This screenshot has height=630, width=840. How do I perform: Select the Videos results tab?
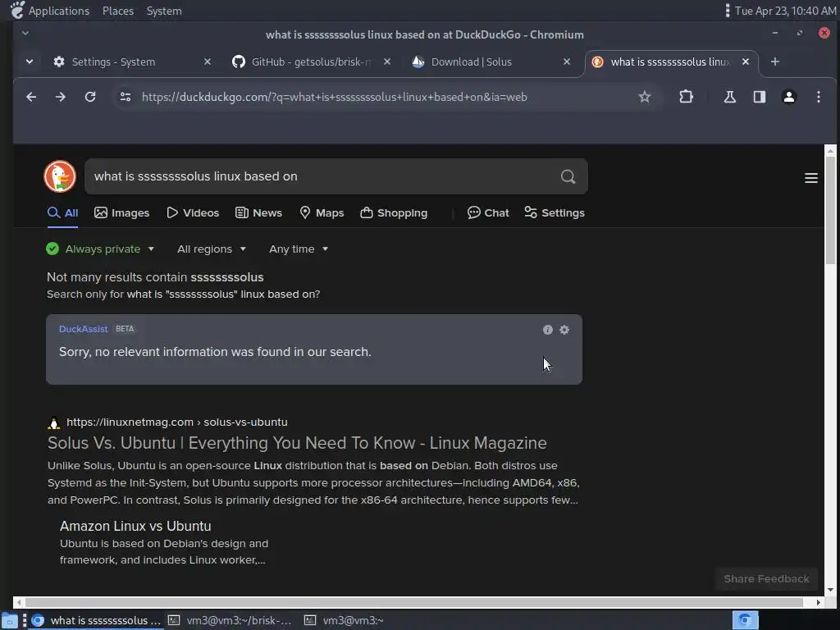[x=193, y=213]
